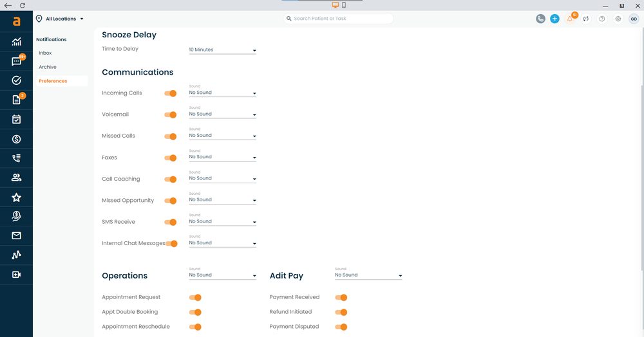Expand the All Locations selector
Screen dimensions: 644x337
pyautogui.click(x=60, y=19)
